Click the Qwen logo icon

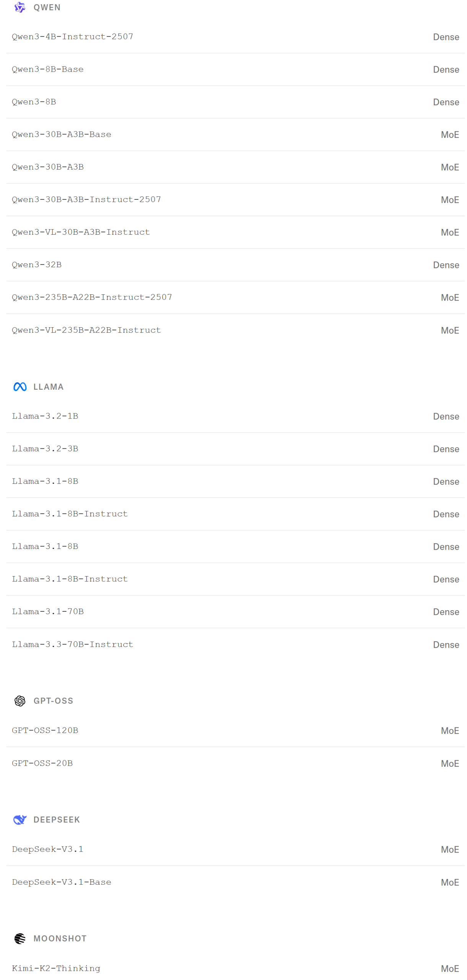point(20,7)
